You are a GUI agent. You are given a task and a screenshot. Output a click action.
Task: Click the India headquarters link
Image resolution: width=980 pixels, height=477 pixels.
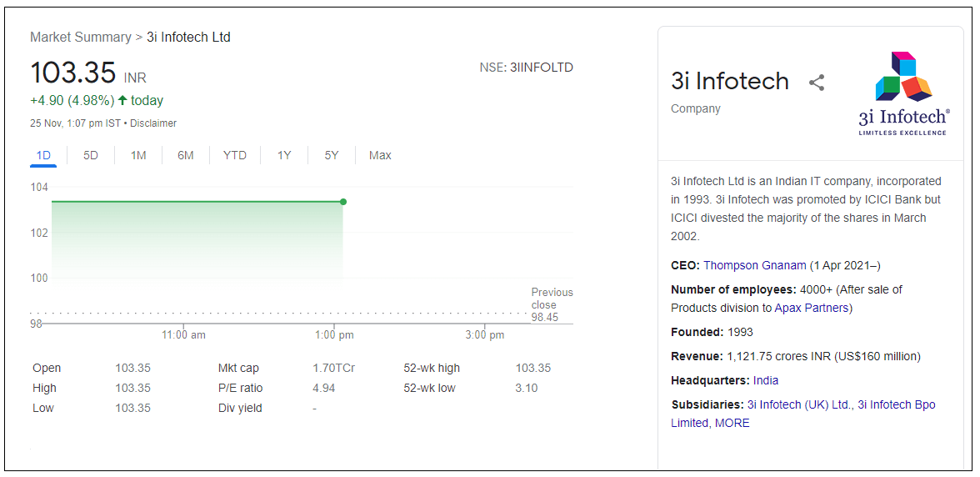[766, 380]
